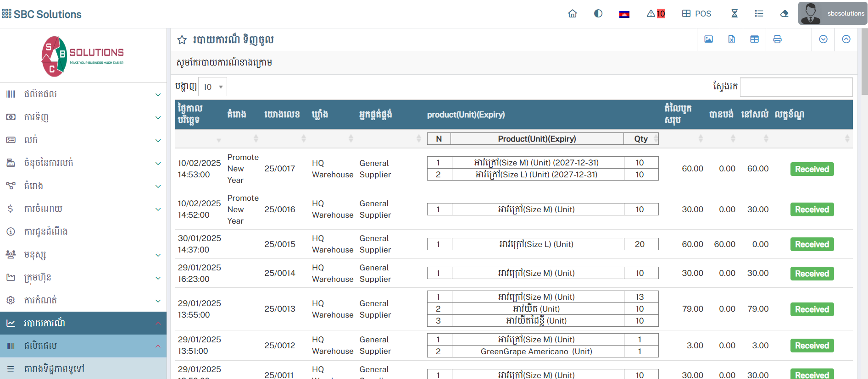Export report as image icon
The height and width of the screenshot is (379, 868).
click(x=708, y=39)
